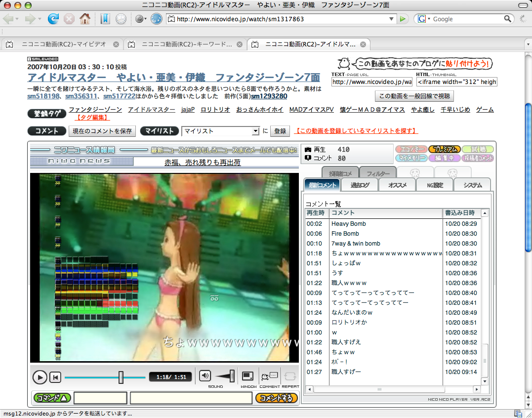Click the blue globe icon beside address bar

point(157,19)
